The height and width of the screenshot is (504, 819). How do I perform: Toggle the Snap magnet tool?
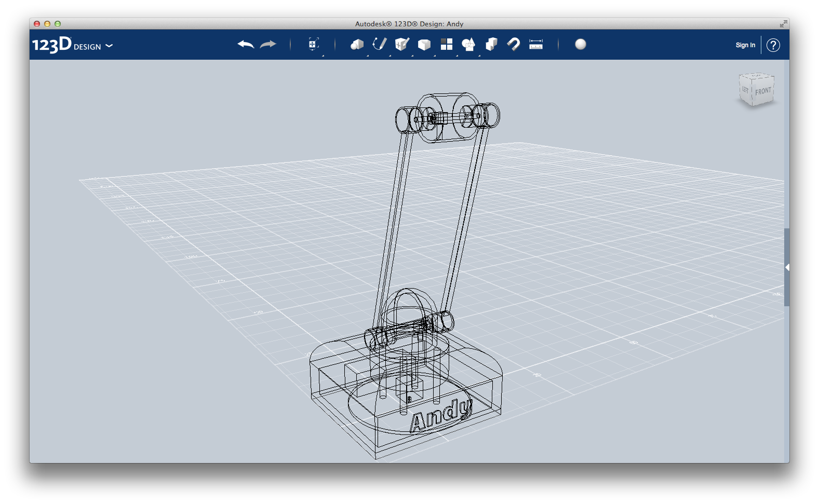click(x=514, y=45)
